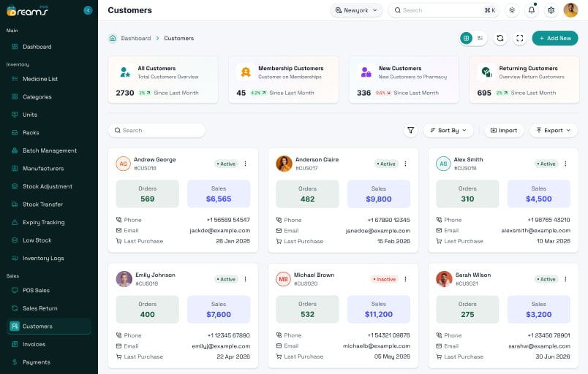Open user profile avatar
The image size is (588, 374).
[570, 10]
